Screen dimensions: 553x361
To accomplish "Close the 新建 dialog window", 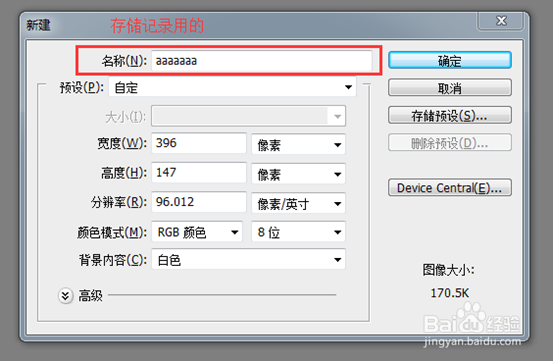I will (x=501, y=21).
